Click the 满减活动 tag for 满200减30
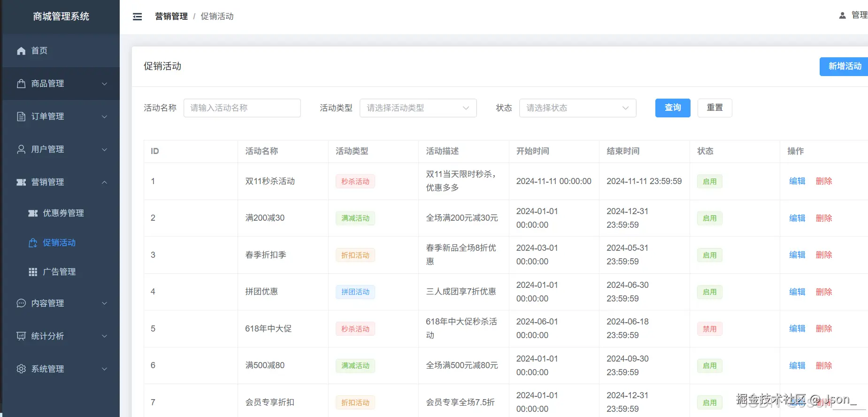 click(x=355, y=218)
